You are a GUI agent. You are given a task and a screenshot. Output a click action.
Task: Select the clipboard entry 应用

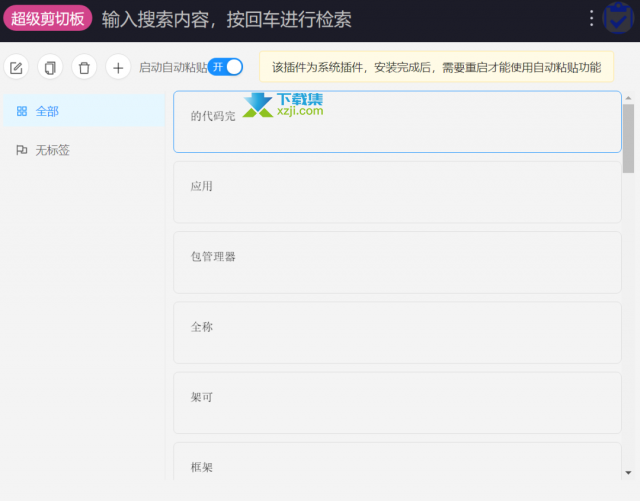pyautogui.click(x=397, y=192)
